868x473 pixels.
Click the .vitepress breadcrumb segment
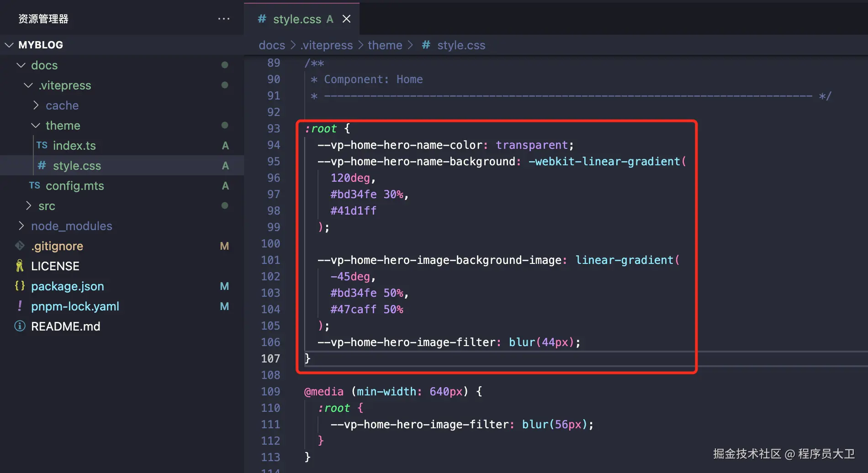[x=327, y=45]
